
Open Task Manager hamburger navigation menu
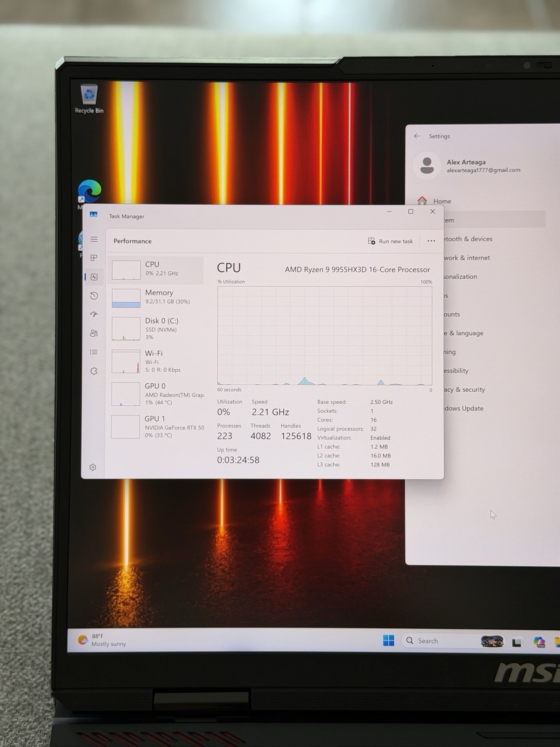pos(94,239)
